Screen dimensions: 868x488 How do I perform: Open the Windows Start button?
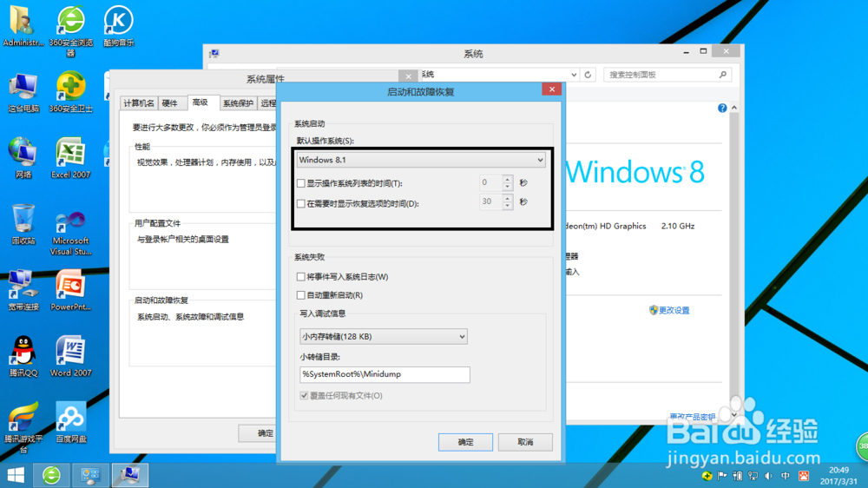16,475
